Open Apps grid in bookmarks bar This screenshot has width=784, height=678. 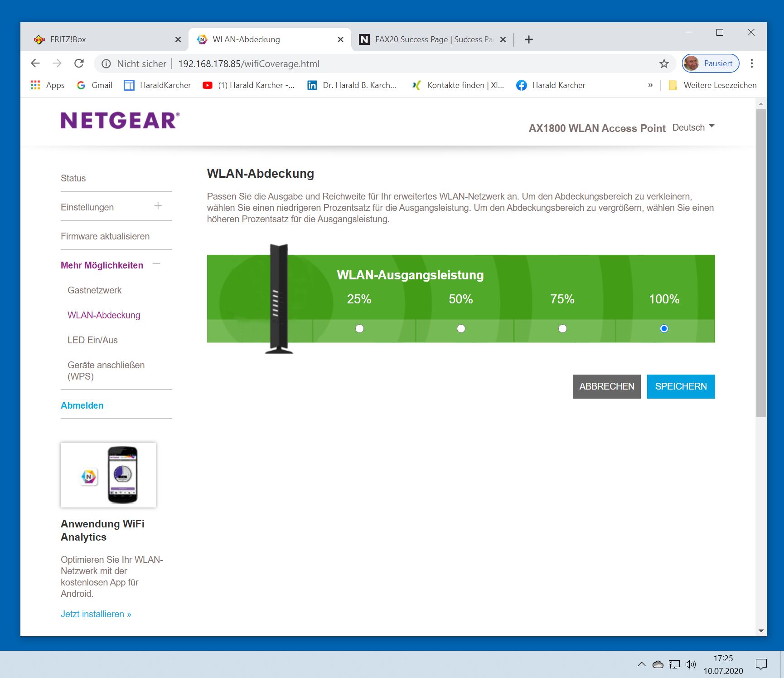coord(47,85)
